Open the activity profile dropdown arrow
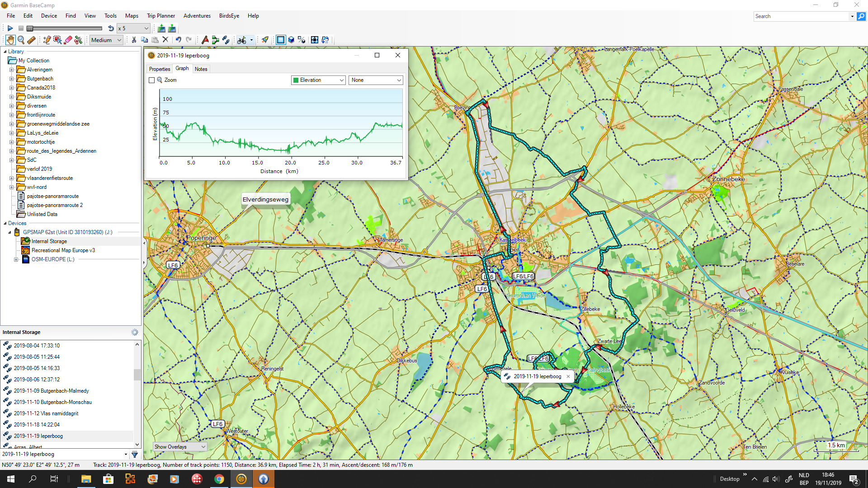The height and width of the screenshot is (488, 868). pyautogui.click(x=251, y=40)
